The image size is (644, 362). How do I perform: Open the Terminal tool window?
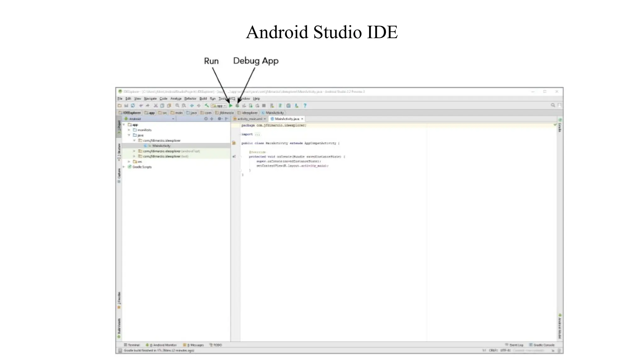[x=132, y=345]
